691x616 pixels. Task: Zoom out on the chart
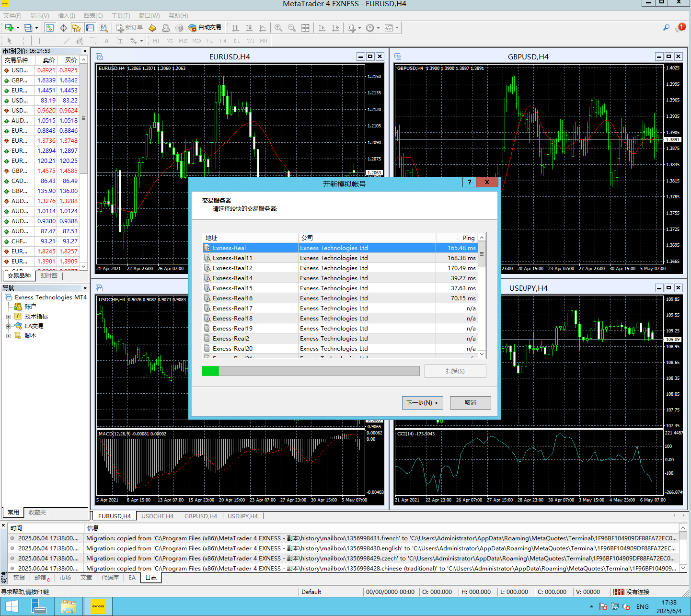coord(292,28)
